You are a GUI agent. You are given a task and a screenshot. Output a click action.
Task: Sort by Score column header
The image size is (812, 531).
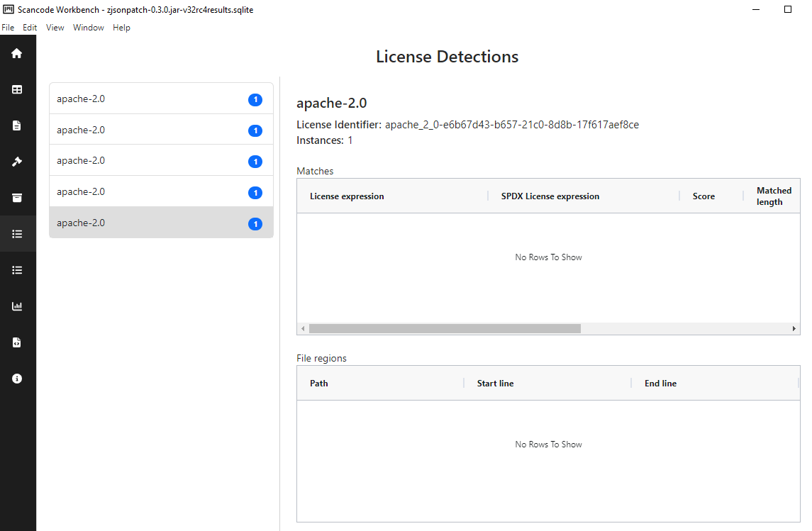point(703,196)
